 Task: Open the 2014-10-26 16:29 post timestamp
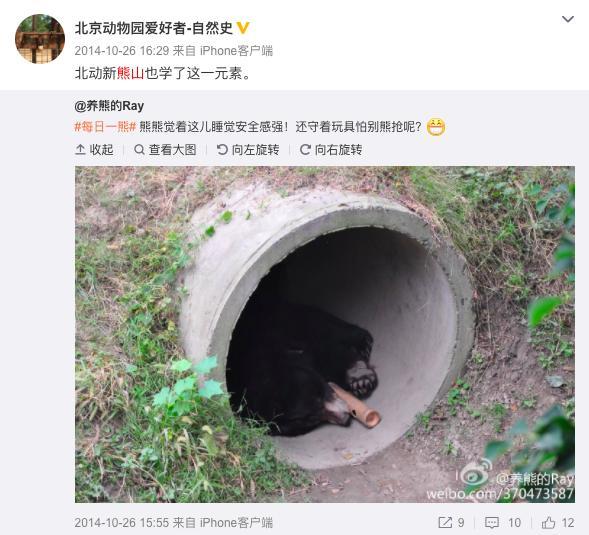click(121, 51)
